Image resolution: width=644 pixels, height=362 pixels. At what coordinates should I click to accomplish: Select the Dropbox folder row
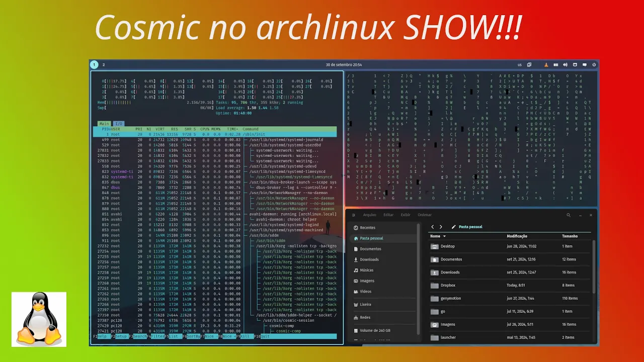pos(511,285)
